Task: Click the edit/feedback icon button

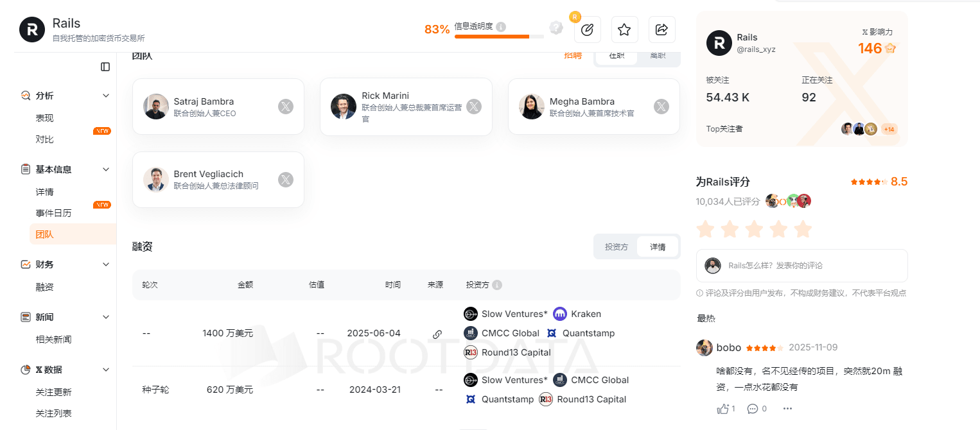Action: tap(587, 29)
